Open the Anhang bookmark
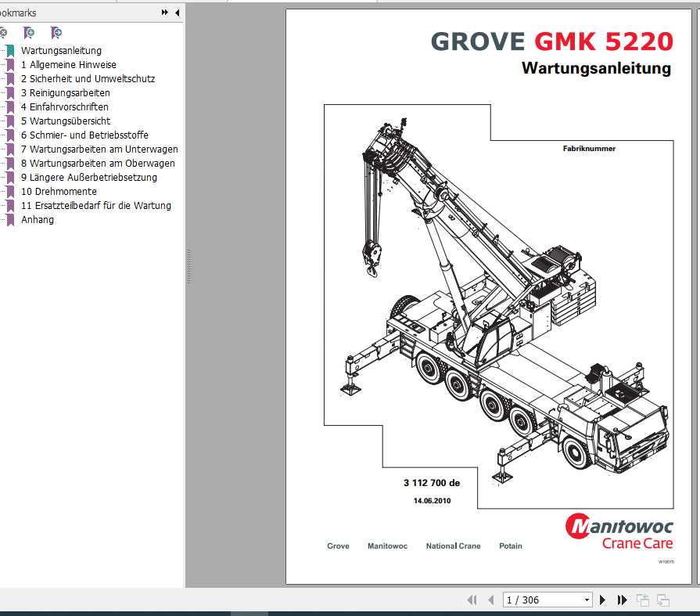The width and height of the screenshot is (700, 616). coord(38,219)
